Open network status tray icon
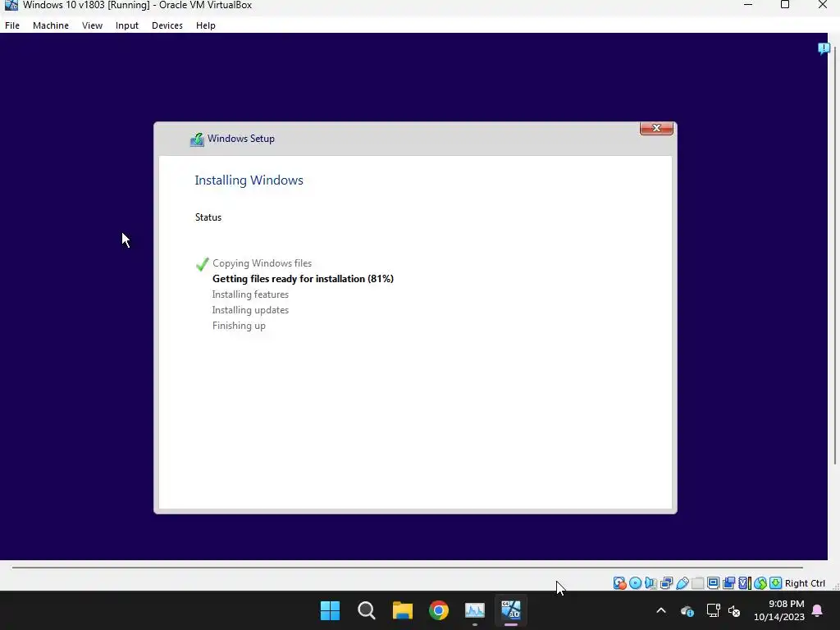This screenshot has width=840, height=630. (x=713, y=610)
